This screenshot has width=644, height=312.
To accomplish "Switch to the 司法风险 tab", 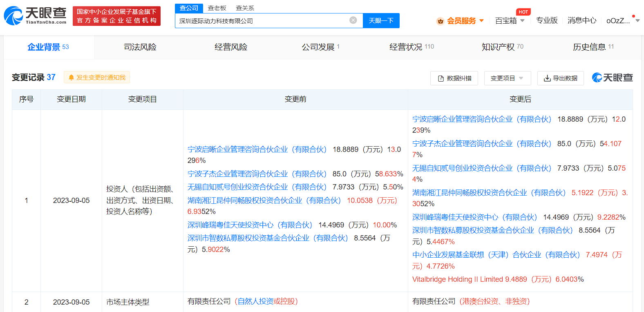I will click(140, 47).
